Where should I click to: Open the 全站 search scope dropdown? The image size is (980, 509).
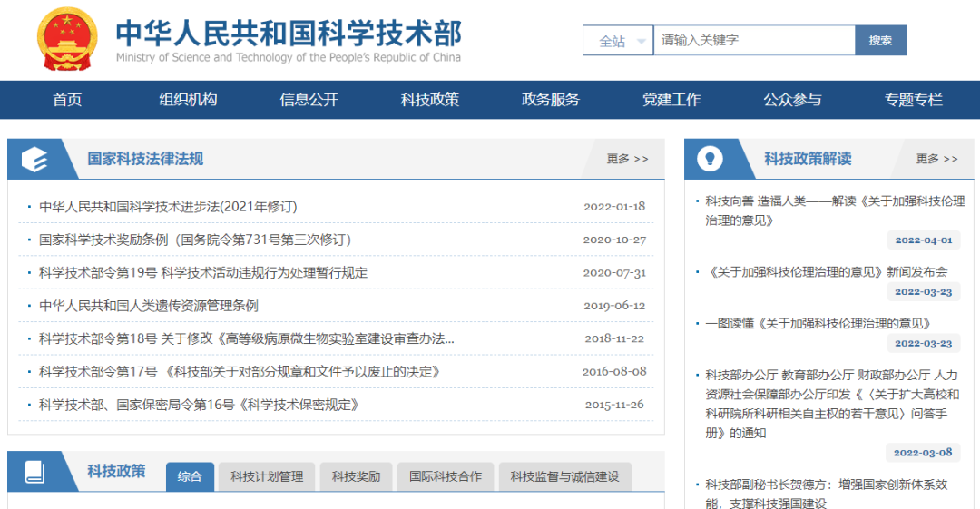pos(618,41)
